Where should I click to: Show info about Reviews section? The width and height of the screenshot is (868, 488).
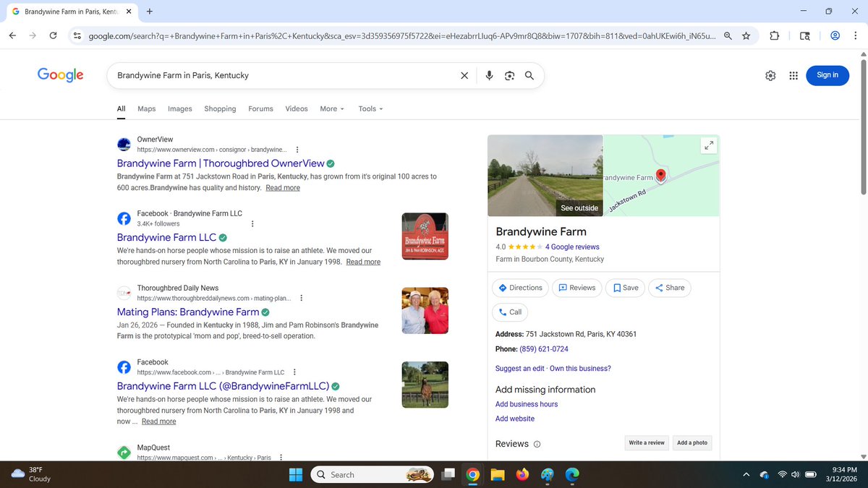[537, 444]
